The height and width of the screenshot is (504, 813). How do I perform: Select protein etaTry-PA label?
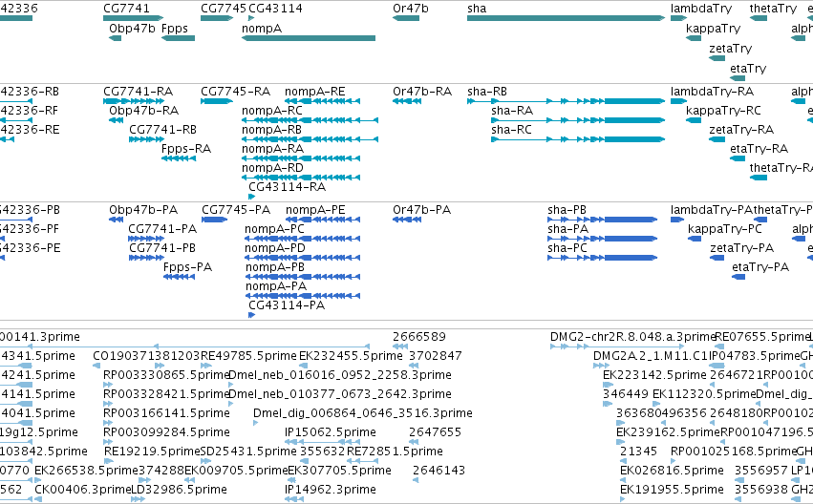pos(760,267)
